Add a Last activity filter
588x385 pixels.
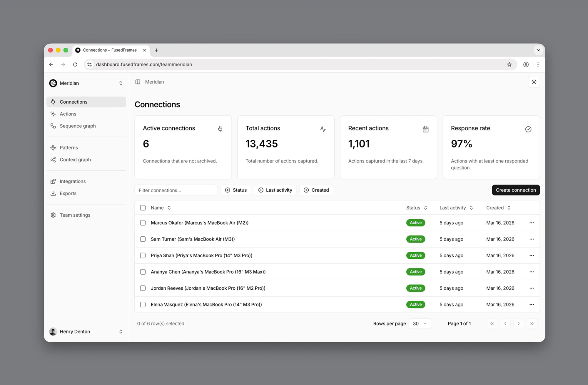(x=275, y=190)
